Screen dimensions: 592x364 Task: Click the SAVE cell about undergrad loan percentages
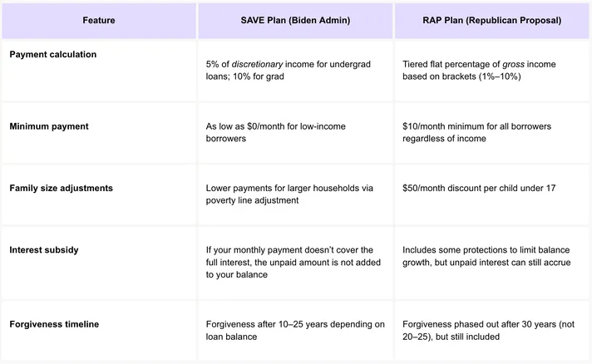pos(294,71)
